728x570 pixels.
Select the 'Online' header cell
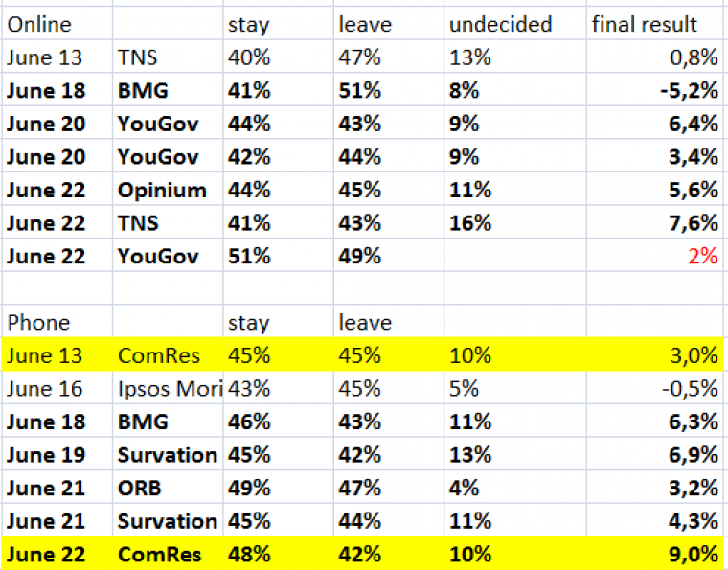(57, 24)
